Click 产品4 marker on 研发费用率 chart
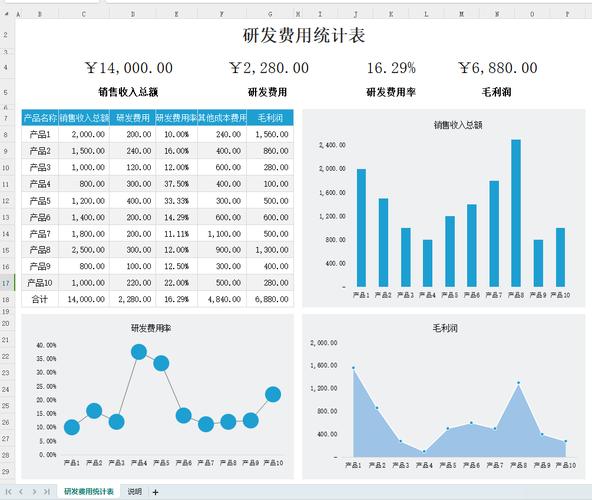592x500 pixels. pos(139,352)
